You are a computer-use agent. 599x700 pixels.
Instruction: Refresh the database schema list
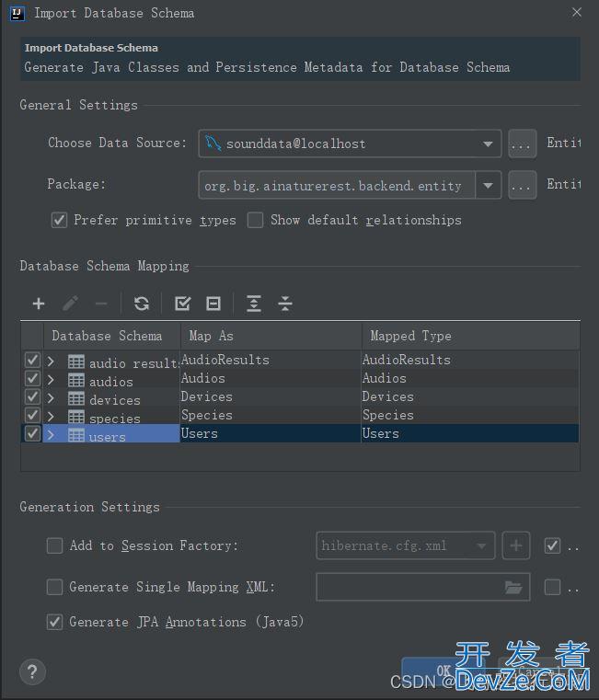tap(142, 304)
